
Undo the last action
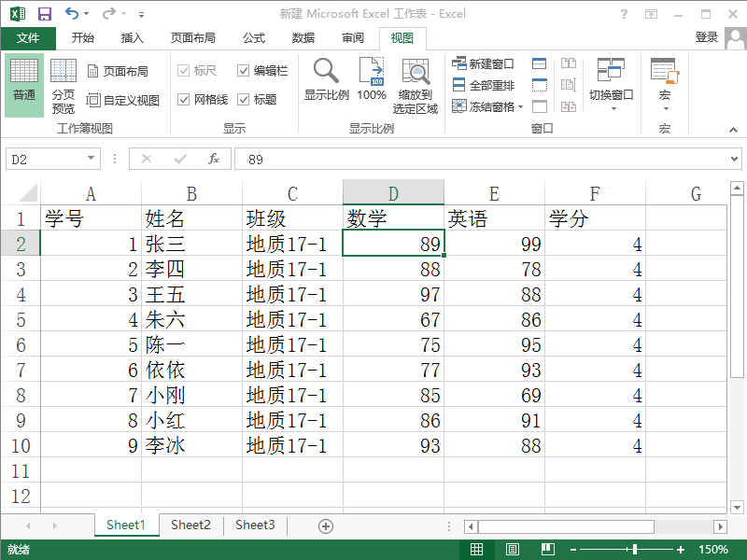[72, 13]
